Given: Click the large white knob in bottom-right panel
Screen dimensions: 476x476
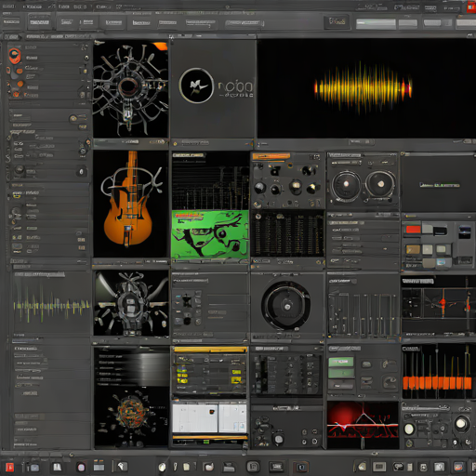Looking at the screenshot, I should [x=461, y=423].
